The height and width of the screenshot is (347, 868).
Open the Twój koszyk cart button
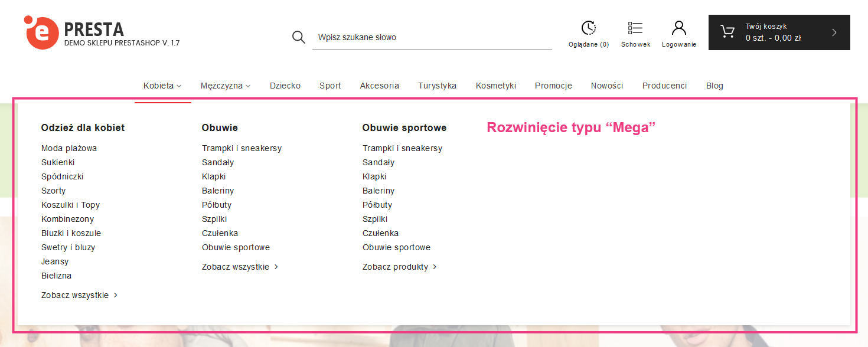point(774,32)
